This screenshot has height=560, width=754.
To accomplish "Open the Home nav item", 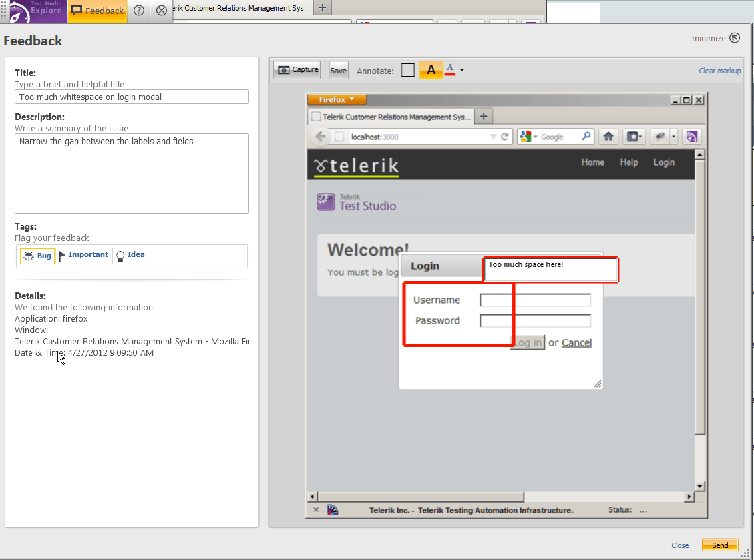I will [592, 162].
